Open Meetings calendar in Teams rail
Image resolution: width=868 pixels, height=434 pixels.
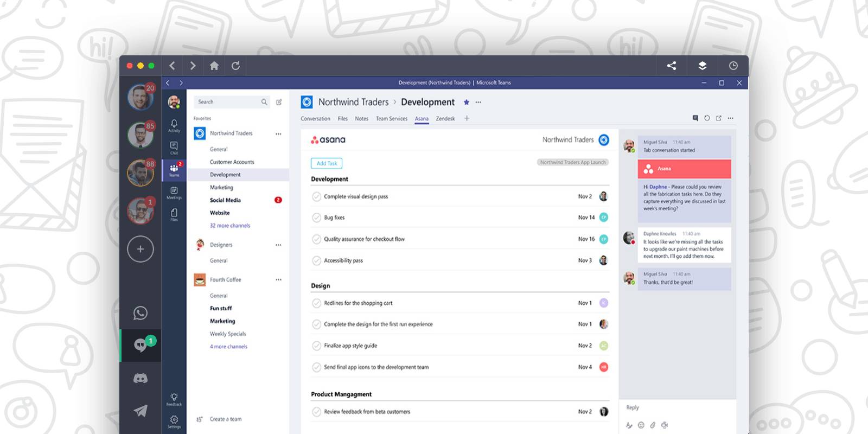tap(174, 193)
